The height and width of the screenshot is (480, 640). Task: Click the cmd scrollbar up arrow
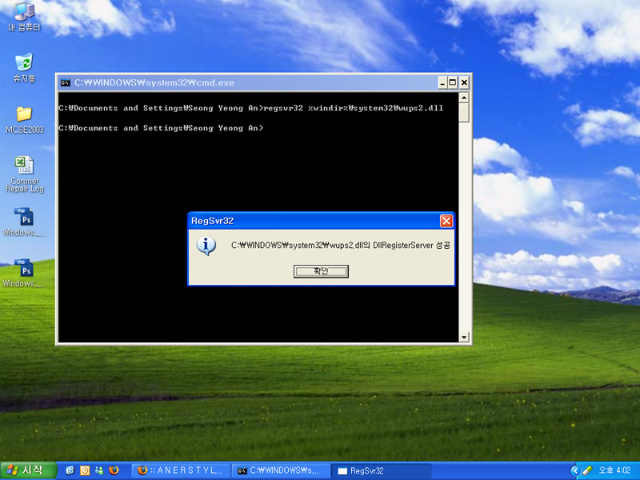point(464,98)
